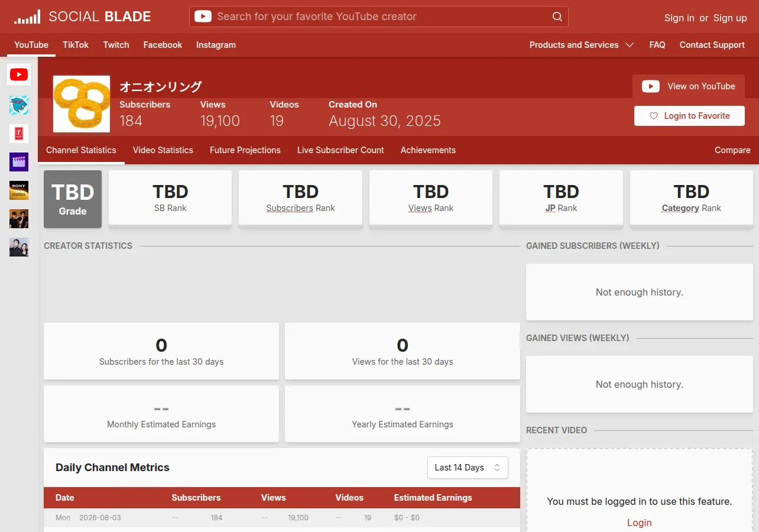Click the Gained Views (Weekly) heading
Viewport: 759px width, 532px height.
coord(578,338)
